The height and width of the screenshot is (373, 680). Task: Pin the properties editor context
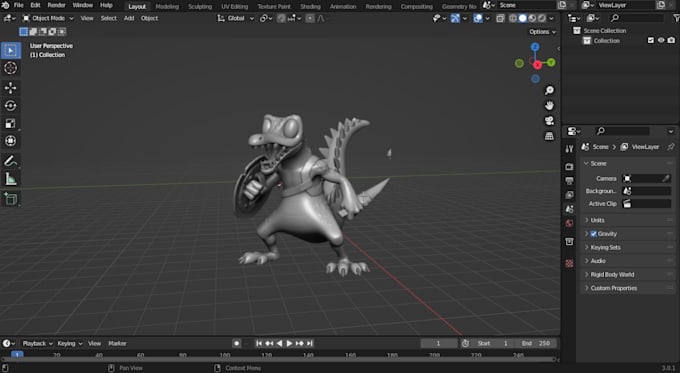coord(670,147)
